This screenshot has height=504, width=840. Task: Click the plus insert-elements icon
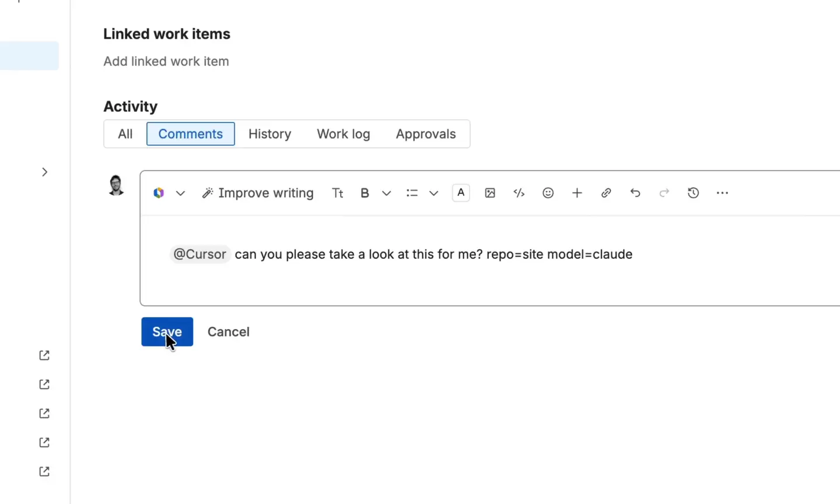point(577,193)
